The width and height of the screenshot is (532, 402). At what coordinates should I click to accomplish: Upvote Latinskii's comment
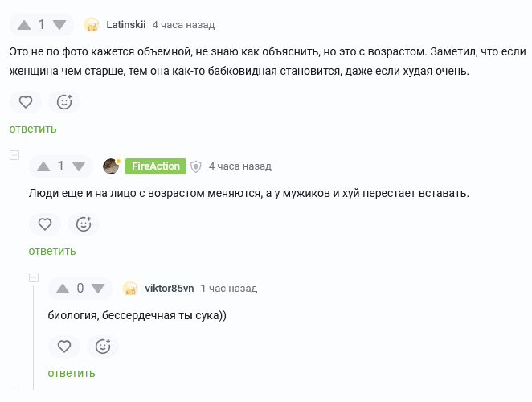[24, 25]
